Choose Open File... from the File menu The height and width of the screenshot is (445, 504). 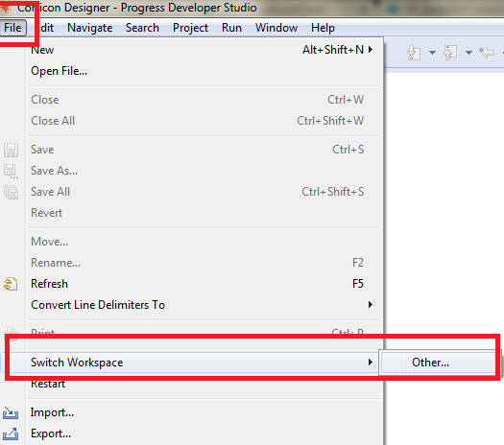tap(204, 71)
